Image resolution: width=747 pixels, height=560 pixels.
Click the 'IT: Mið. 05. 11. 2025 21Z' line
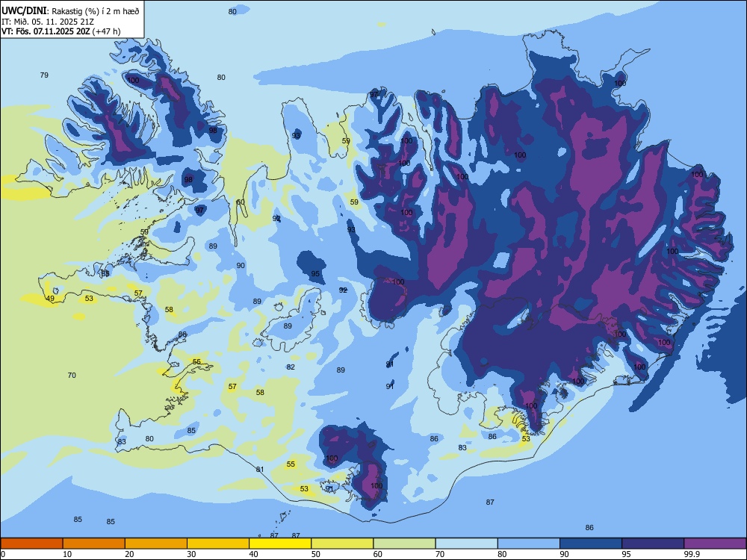pyautogui.click(x=48, y=22)
